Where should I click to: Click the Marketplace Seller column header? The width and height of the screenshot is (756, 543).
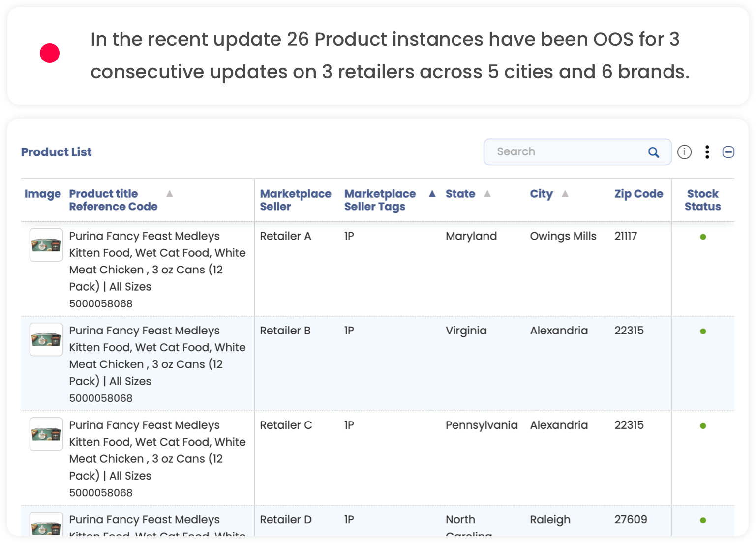tap(295, 200)
